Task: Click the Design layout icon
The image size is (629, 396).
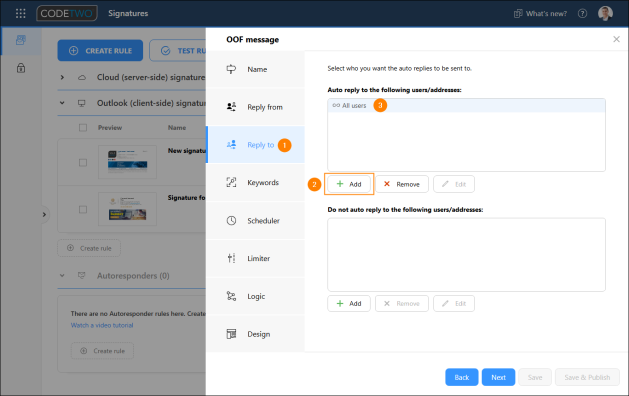Action: point(231,334)
